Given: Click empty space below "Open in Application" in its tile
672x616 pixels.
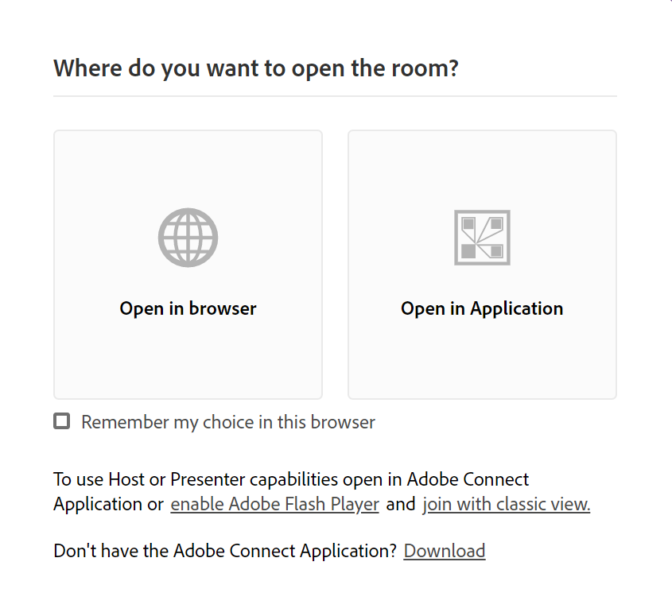Looking at the screenshot, I should click(482, 362).
